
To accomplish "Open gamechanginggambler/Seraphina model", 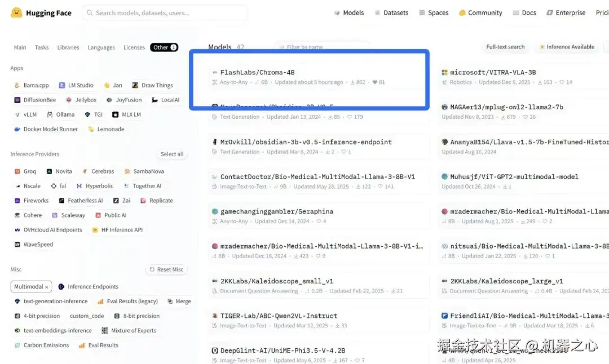I will coord(276,211).
